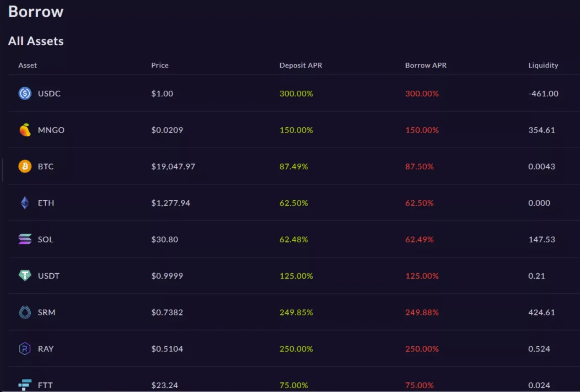This screenshot has height=392, width=580.
Task: Sort by Deposit APR column header
Action: (x=300, y=65)
